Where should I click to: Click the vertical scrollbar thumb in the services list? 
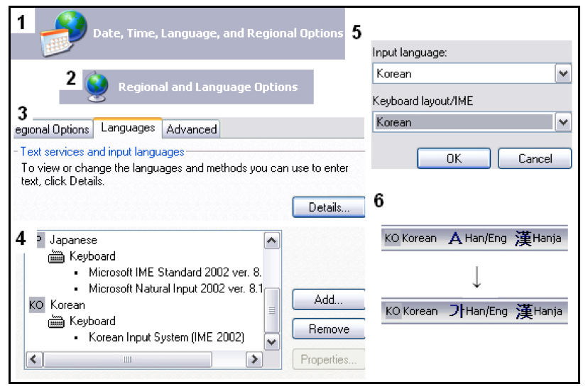[x=272, y=310]
